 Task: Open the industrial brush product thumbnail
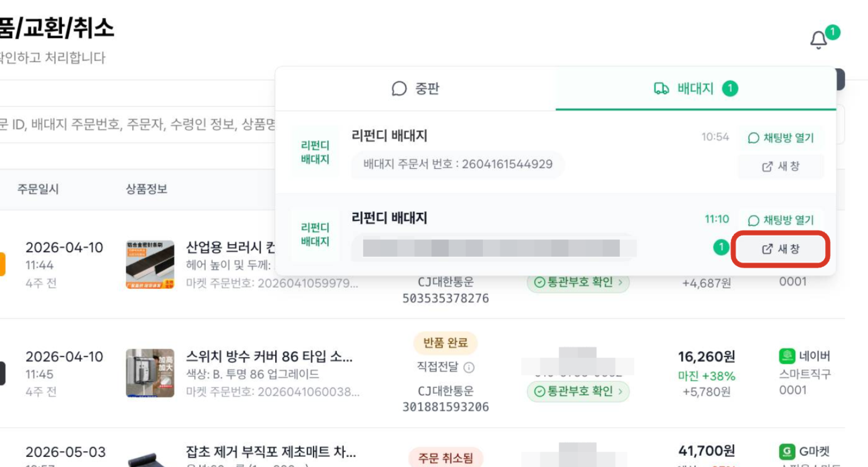pos(150,265)
